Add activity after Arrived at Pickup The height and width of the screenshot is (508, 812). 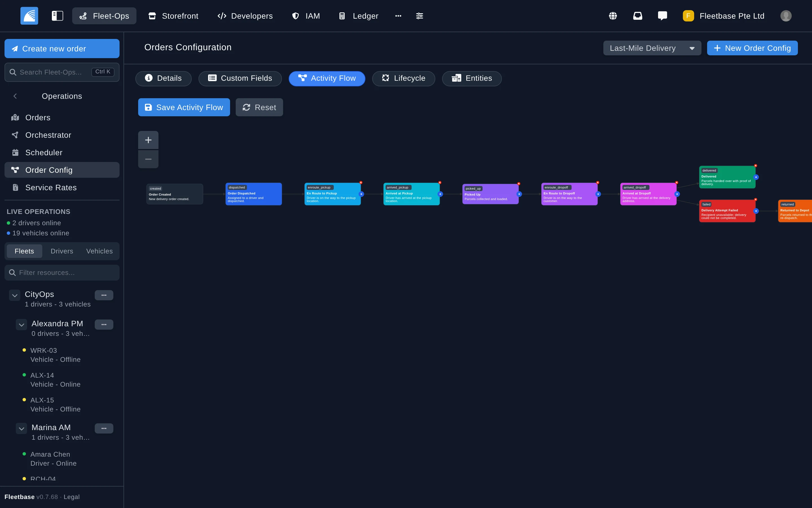(x=440, y=194)
